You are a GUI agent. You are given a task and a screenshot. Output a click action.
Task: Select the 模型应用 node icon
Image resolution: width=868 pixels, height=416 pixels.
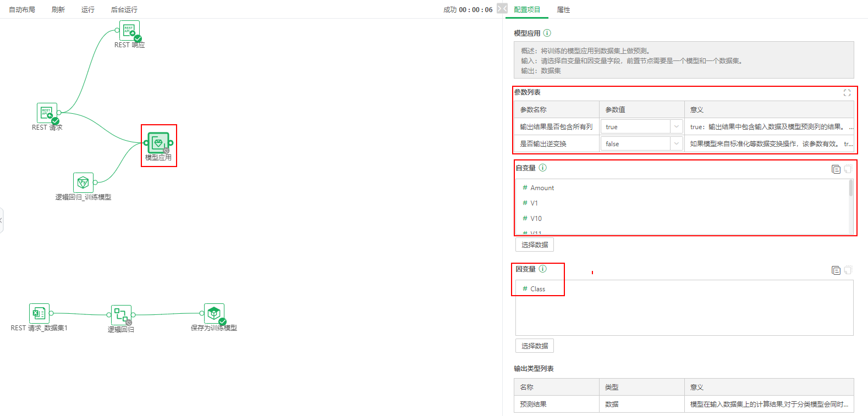pyautogui.click(x=158, y=143)
